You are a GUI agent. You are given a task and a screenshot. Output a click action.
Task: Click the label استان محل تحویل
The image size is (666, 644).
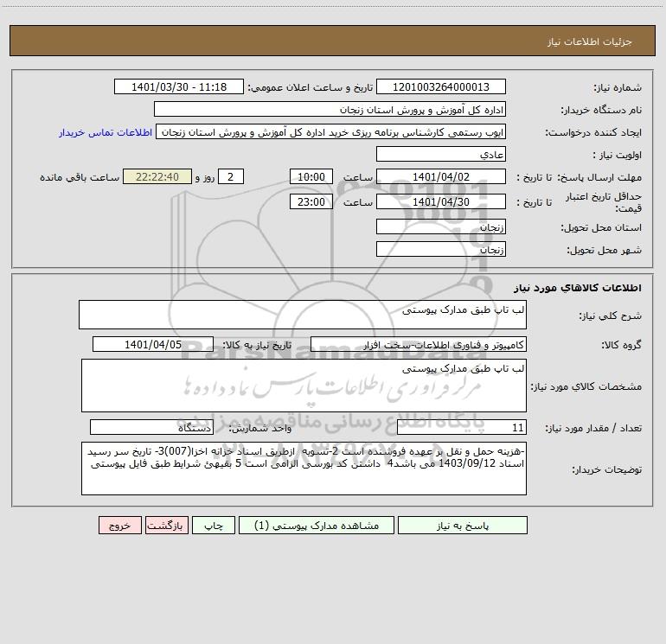(x=601, y=227)
